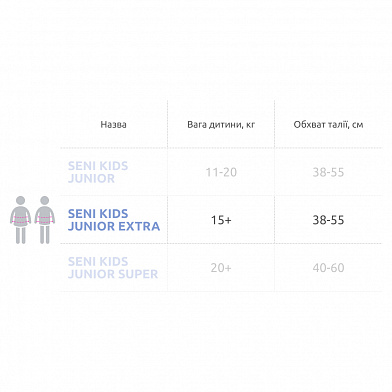The height and width of the screenshot is (392, 392).
Task: Click the Назва column header
Action: (x=113, y=125)
